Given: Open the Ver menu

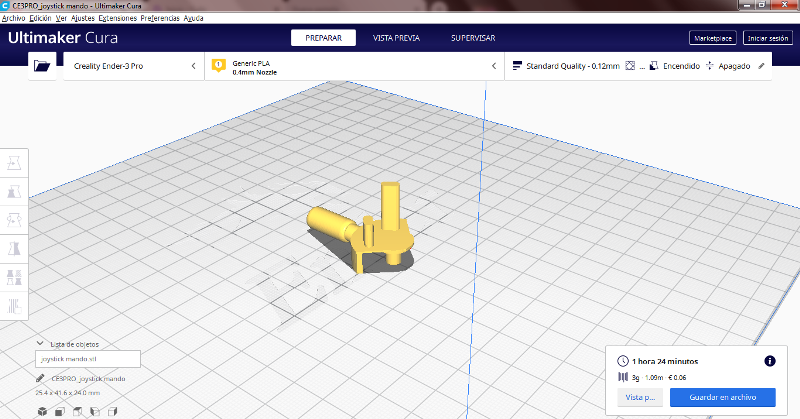Looking at the screenshot, I should pos(61,18).
